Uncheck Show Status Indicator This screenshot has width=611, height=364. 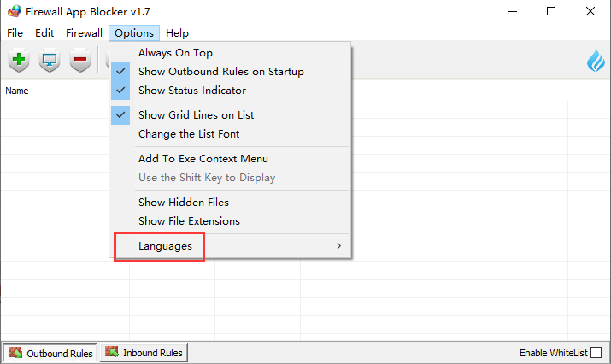point(230,90)
